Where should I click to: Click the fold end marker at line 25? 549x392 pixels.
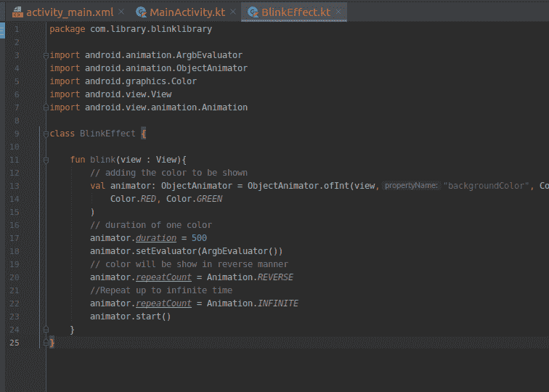(46, 343)
